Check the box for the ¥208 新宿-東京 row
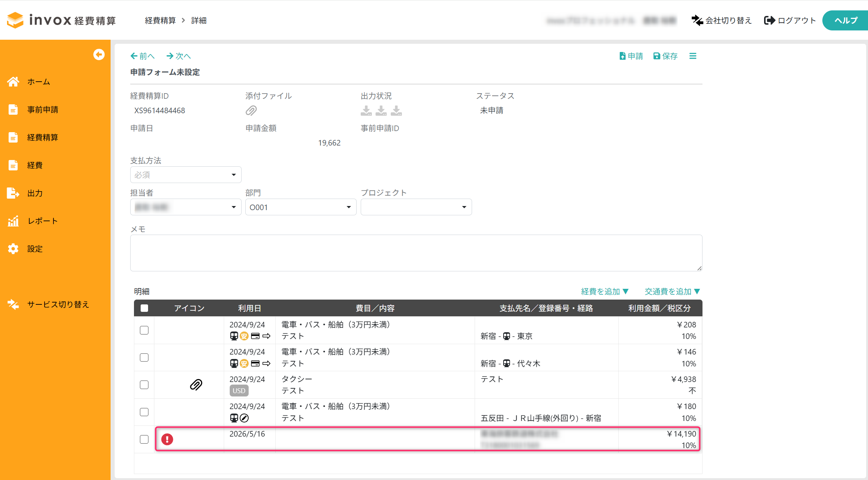Image resolution: width=868 pixels, height=480 pixels. point(144,330)
